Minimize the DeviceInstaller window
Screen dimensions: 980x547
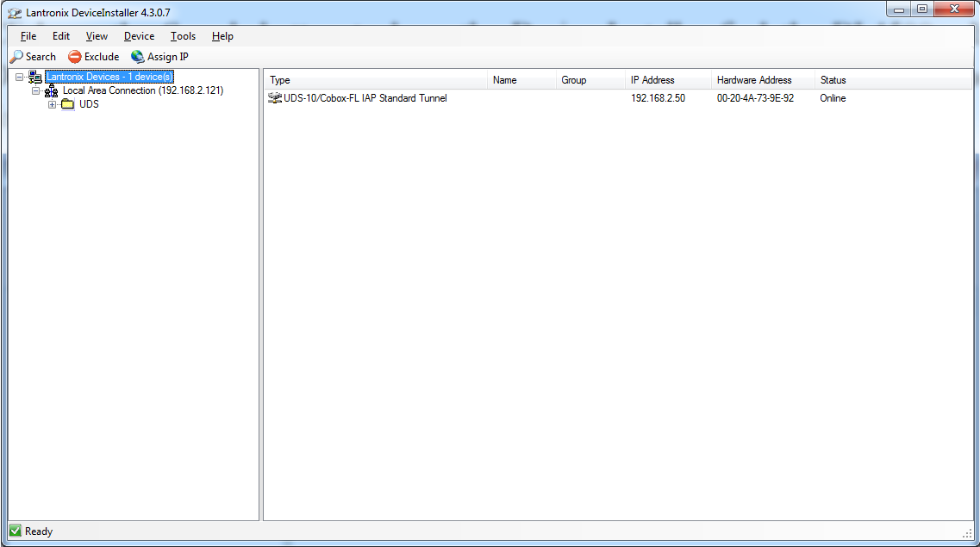point(899,9)
